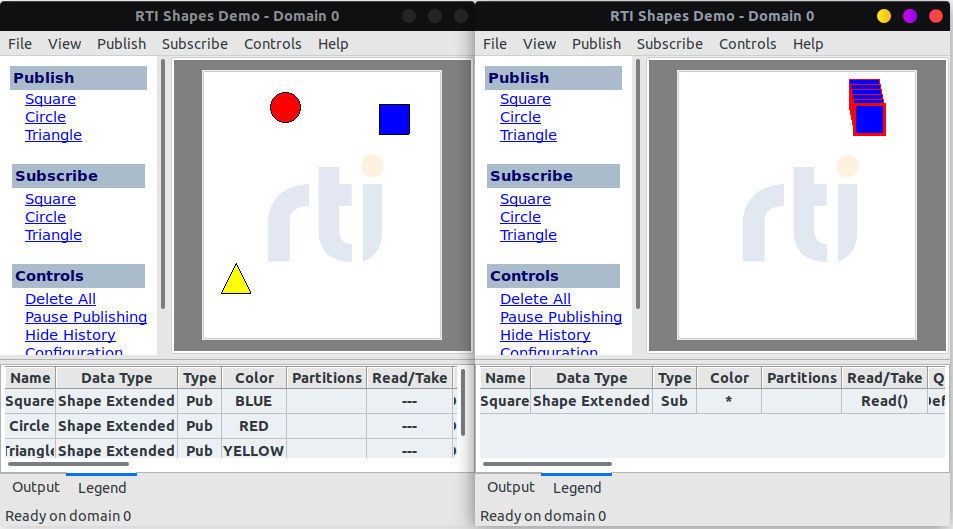Open Controls menu in right window

748,44
